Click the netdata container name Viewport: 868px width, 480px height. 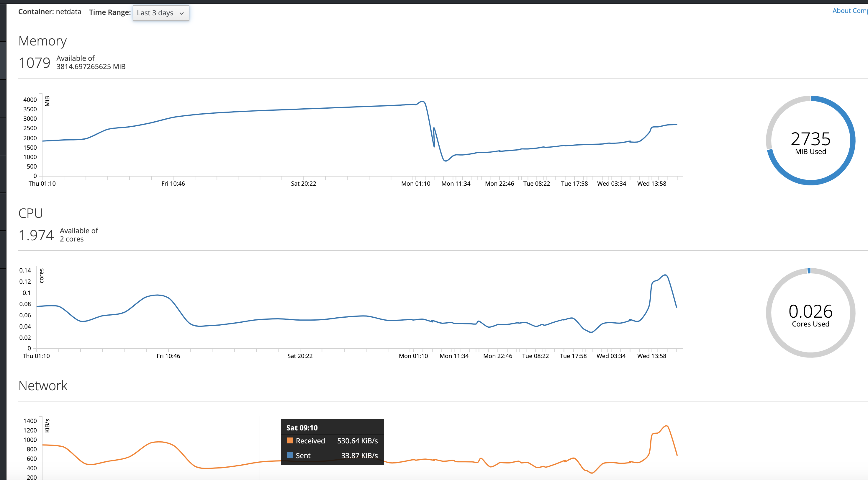68,12
